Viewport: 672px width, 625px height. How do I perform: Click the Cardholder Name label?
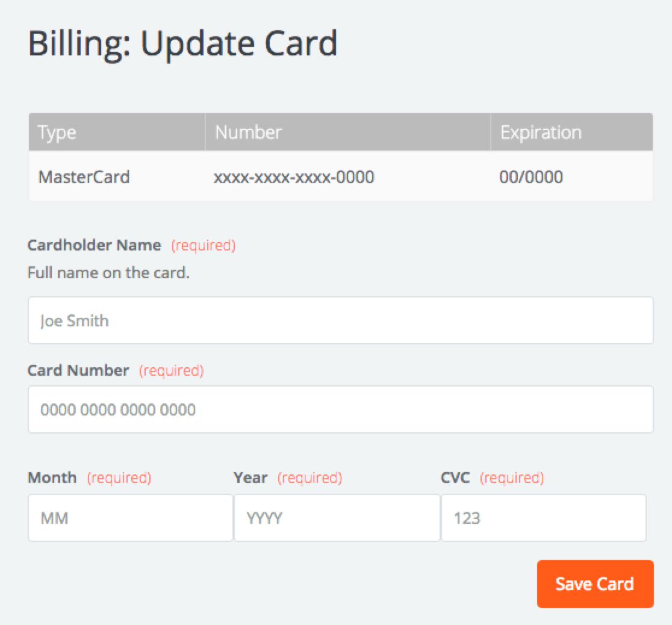tap(95, 245)
